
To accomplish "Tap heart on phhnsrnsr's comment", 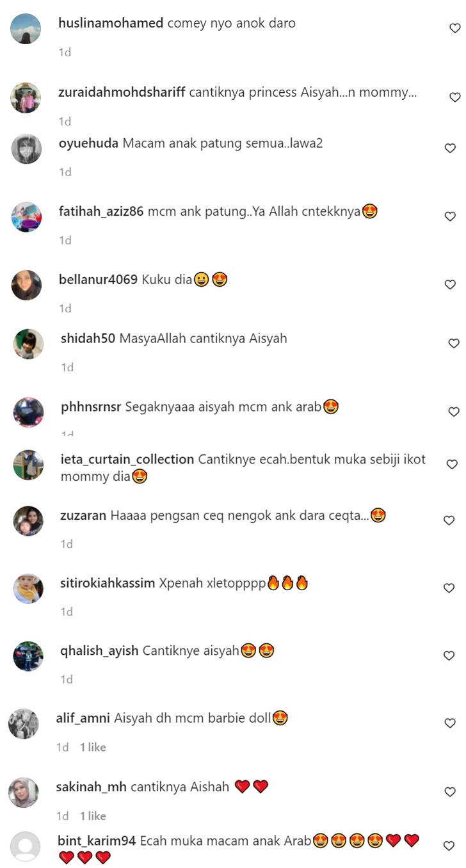I will (454, 412).
